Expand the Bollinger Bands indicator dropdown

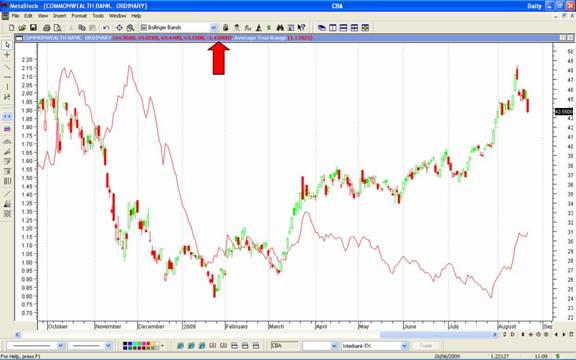pyautogui.click(x=214, y=28)
